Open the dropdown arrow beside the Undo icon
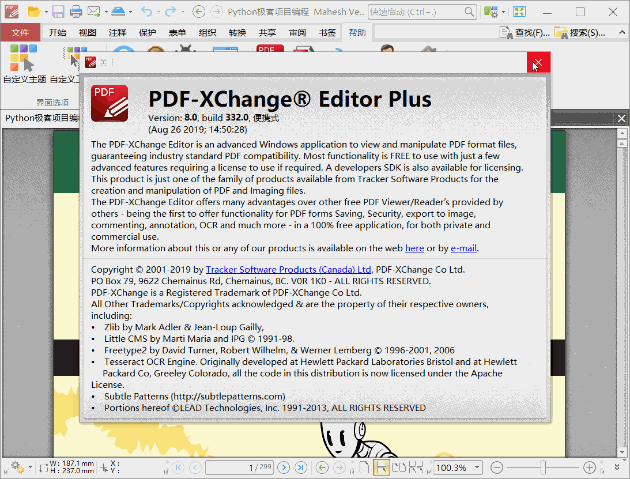 coord(158,12)
